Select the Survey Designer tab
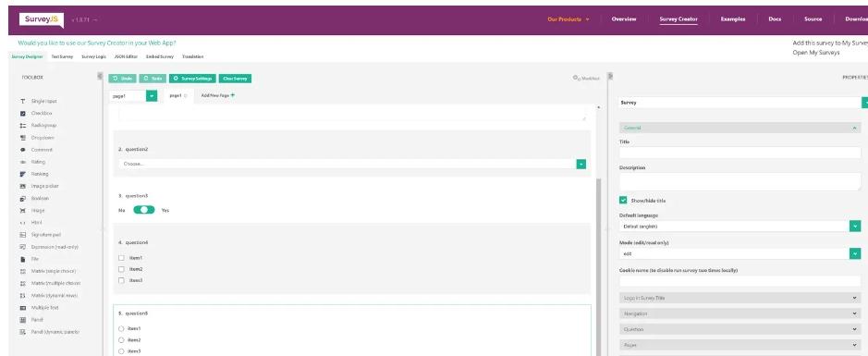Image resolution: width=868 pixels, height=356 pixels. (x=27, y=56)
